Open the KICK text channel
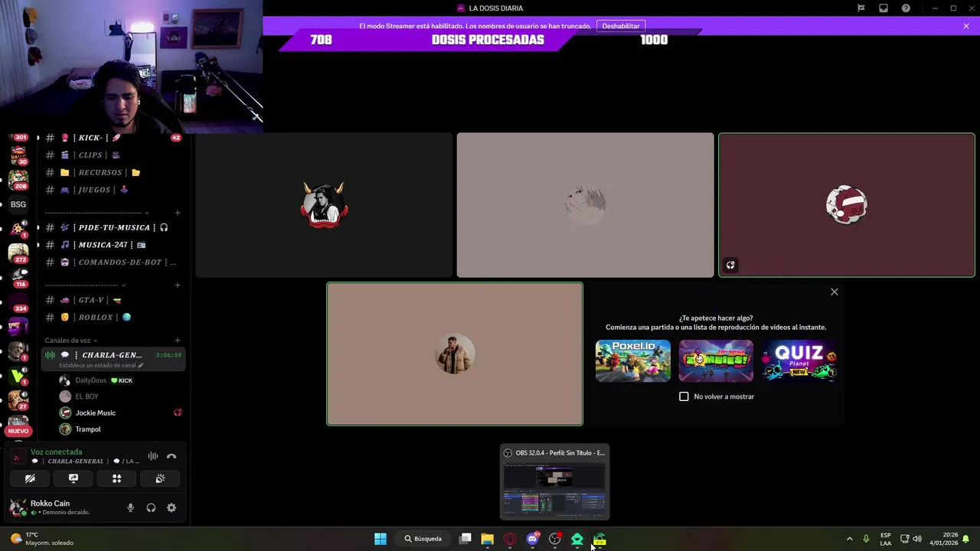Image resolution: width=980 pixels, height=551 pixels. 112,138
